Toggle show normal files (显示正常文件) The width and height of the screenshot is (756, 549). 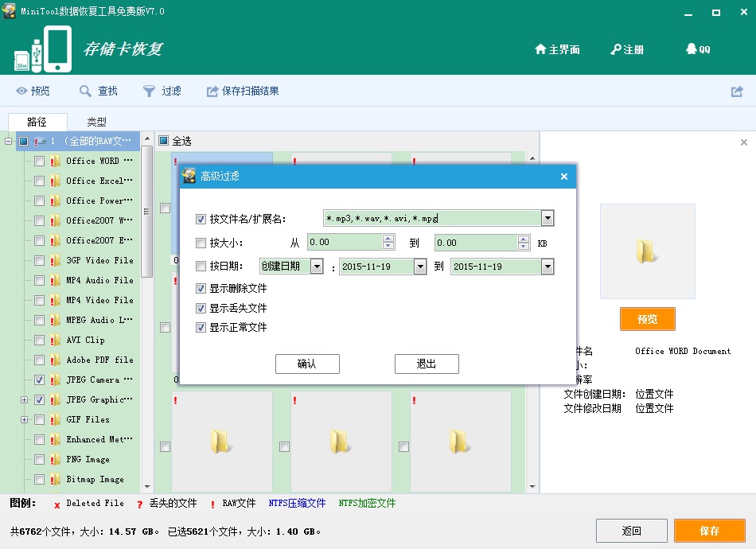pyautogui.click(x=201, y=328)
